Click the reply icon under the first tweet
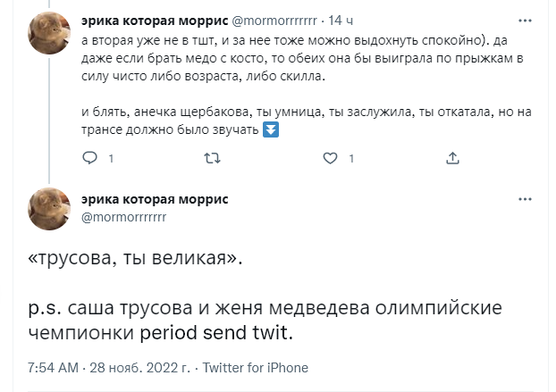 click(x=89, y=159)
